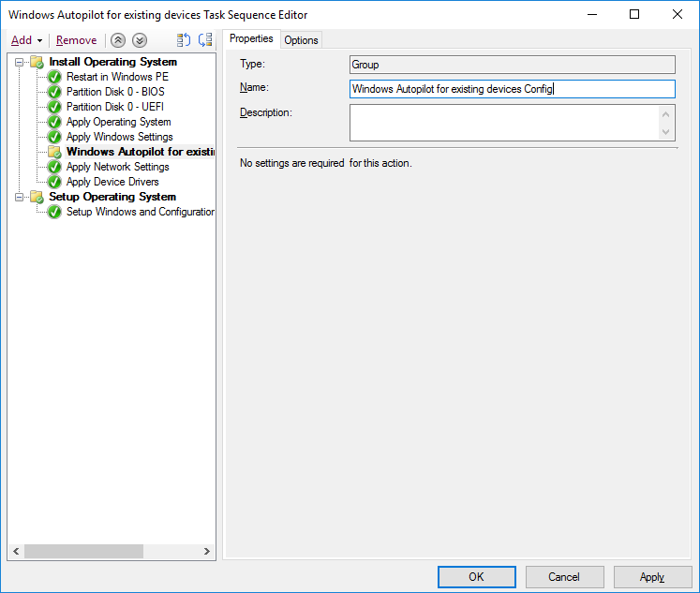Select the Setup Operating System group
This screenshot has height=593, width=700.
112,197
